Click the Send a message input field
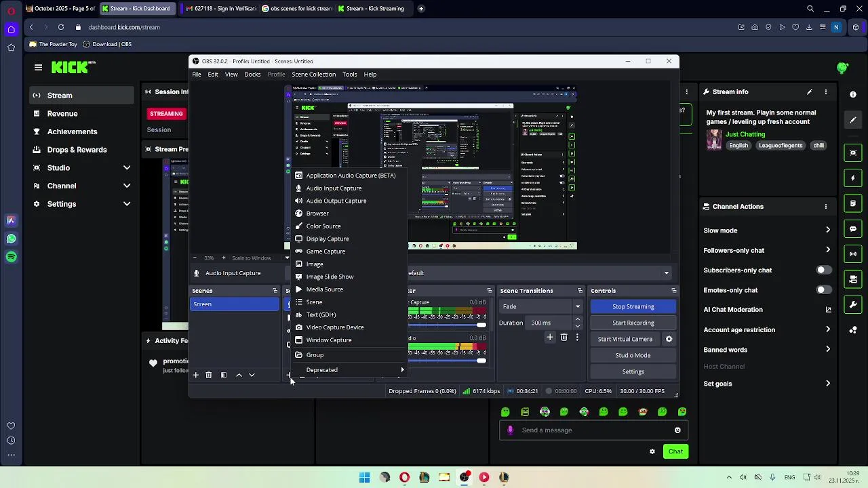This screenshot has height=488, width=868. click(593, 430)
